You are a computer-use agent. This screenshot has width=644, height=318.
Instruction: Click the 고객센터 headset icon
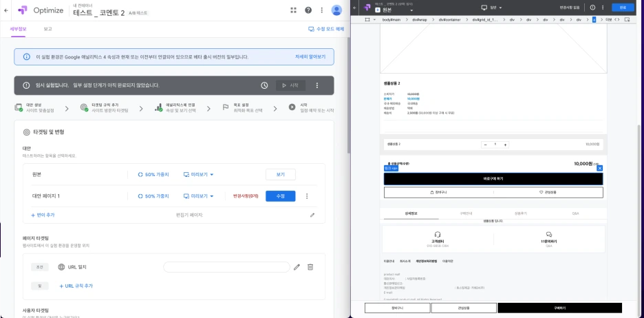tap(438, 235)
